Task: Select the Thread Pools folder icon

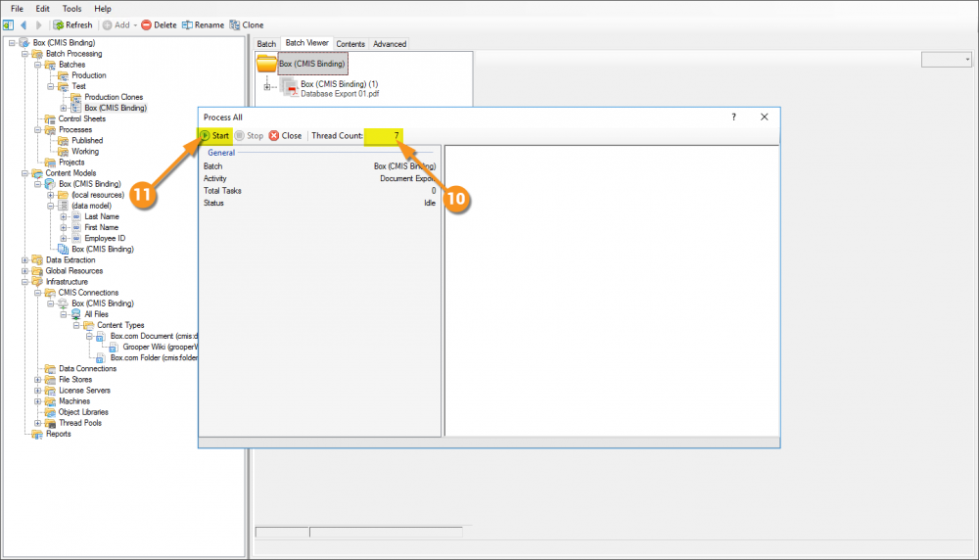Action: click(50, 423)
